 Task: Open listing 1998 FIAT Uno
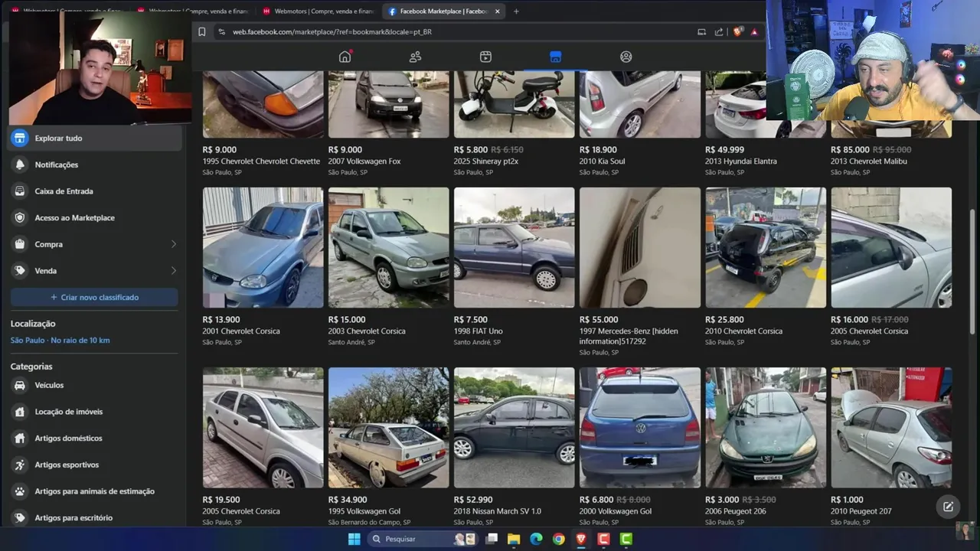514,266
